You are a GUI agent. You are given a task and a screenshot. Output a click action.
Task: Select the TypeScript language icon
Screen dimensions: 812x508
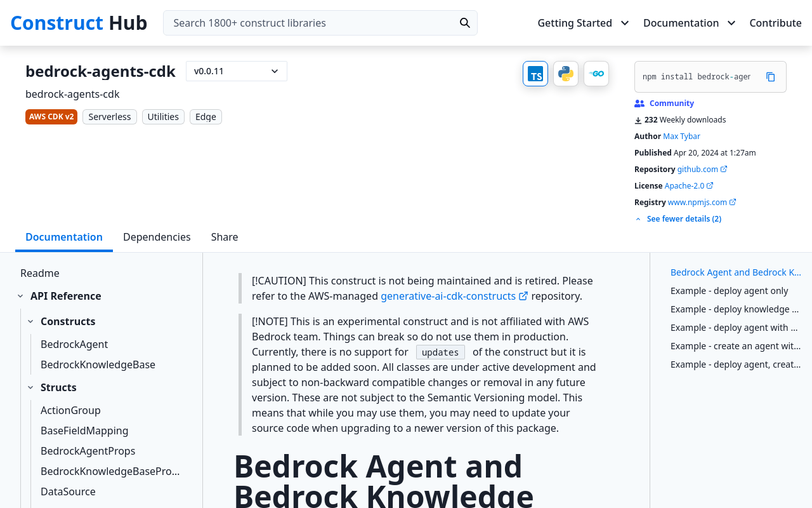[x=535, y=74]
